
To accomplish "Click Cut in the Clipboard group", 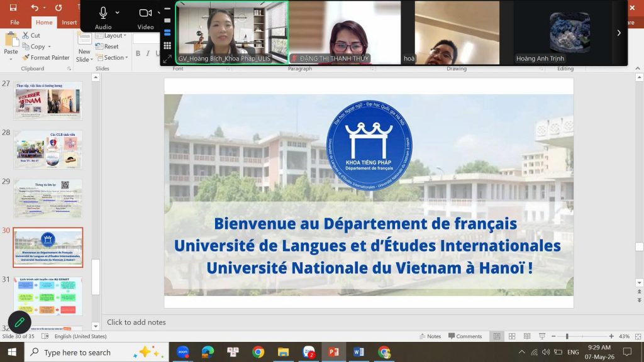I will pyautogui.click(x=31, y=35).
